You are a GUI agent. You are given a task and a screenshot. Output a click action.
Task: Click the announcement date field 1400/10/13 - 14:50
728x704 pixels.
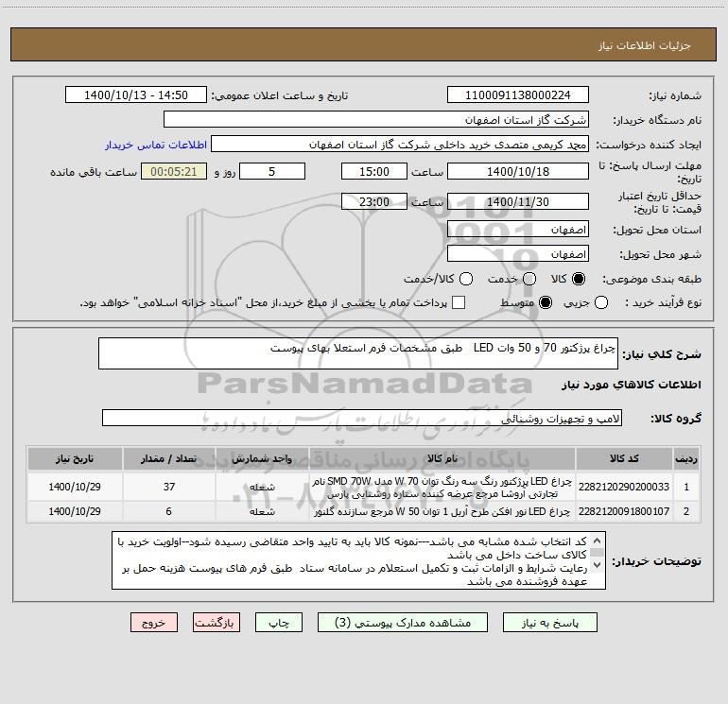point(135,94)
